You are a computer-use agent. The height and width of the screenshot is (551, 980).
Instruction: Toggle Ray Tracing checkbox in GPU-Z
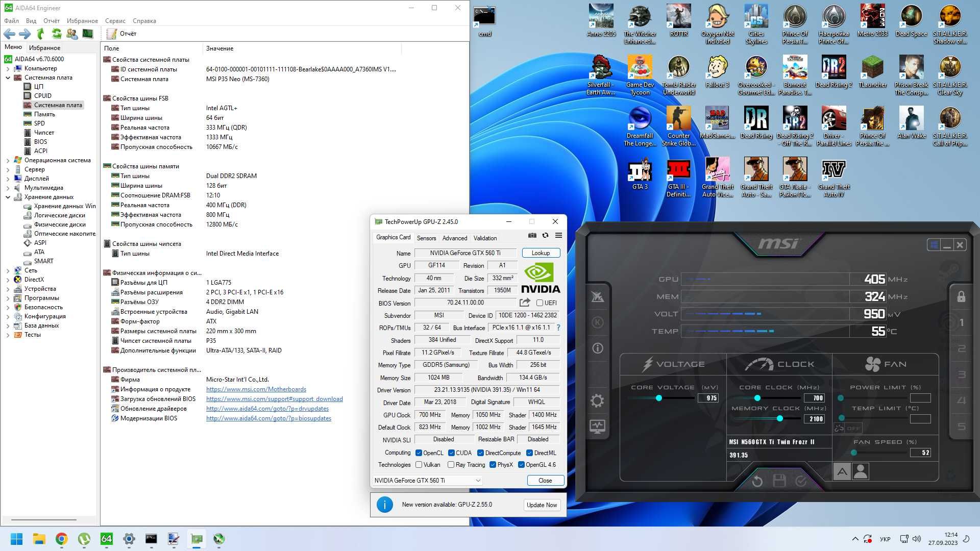coord(451,465)
